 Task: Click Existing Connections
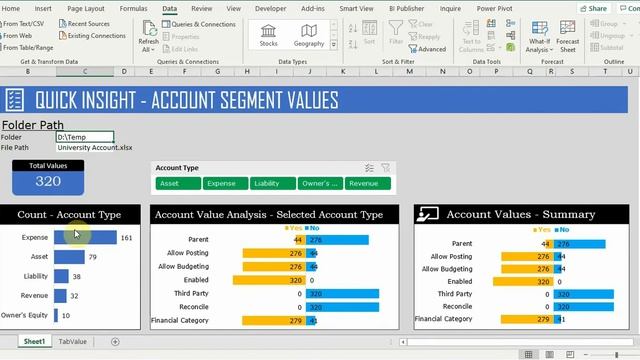(92, 36)
